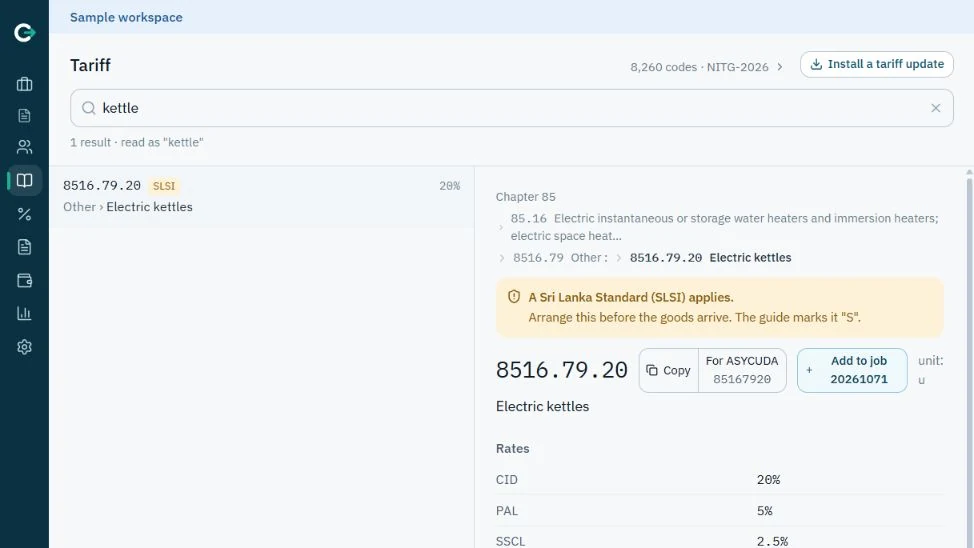Copy the HS code 8516.79.20
This screenshot has height=548, width=974.
(668, 370)
